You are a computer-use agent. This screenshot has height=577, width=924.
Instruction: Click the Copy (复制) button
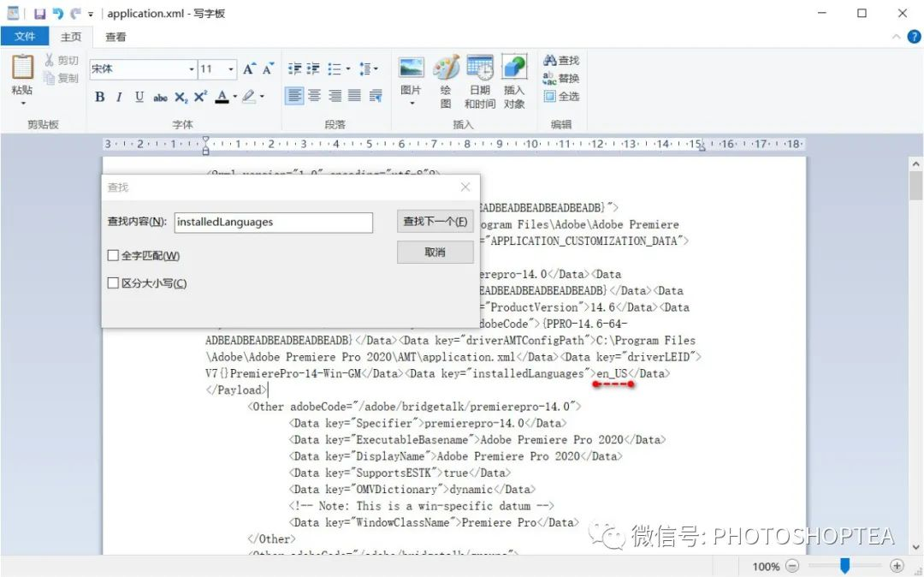pyautogui.click(x=62, y=78)
